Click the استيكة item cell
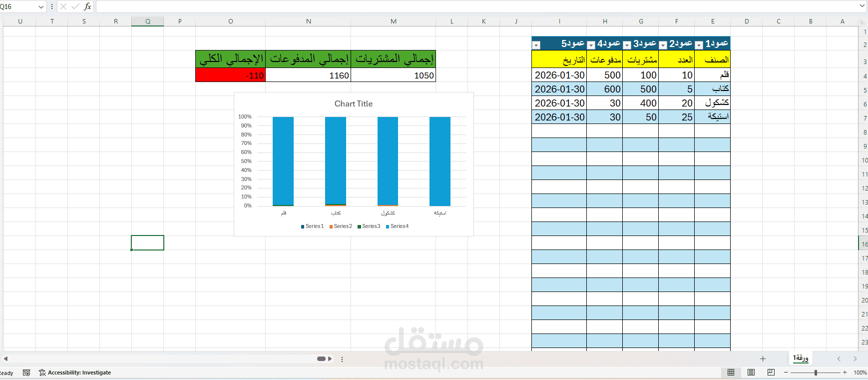 tap(713, 117)
